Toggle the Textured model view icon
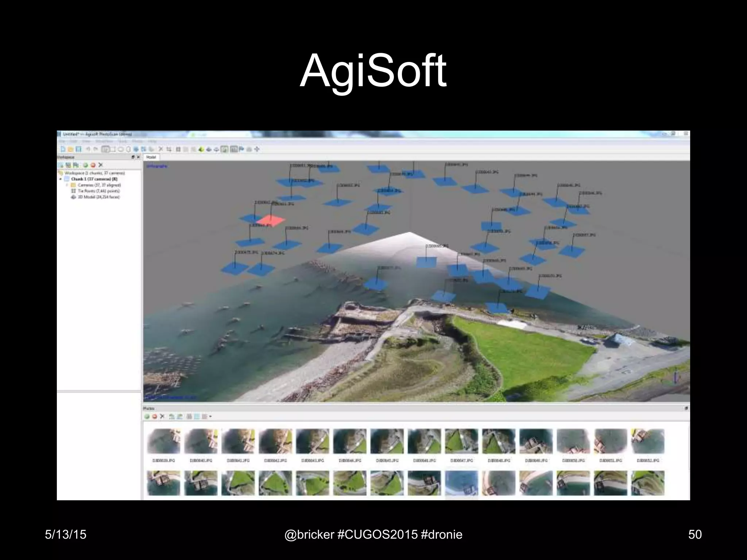The height and width of the screenshot is (560, 747). pos(224,149)
